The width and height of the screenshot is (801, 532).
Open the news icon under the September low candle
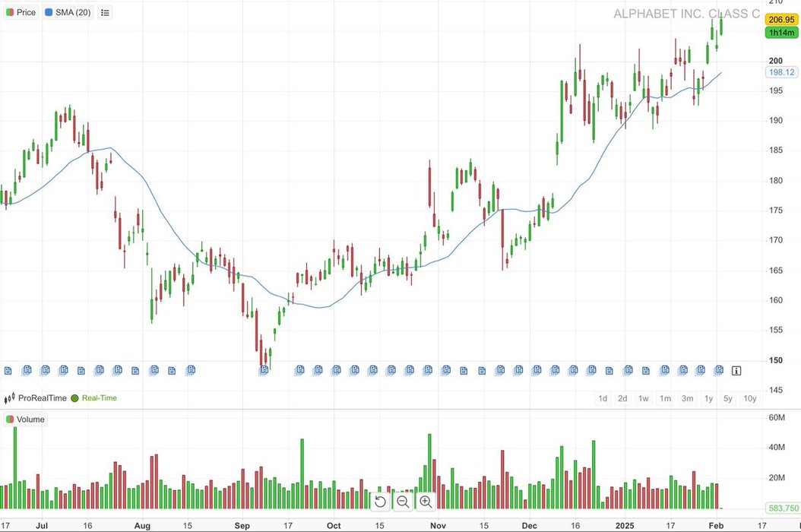[x=264, y=371]
